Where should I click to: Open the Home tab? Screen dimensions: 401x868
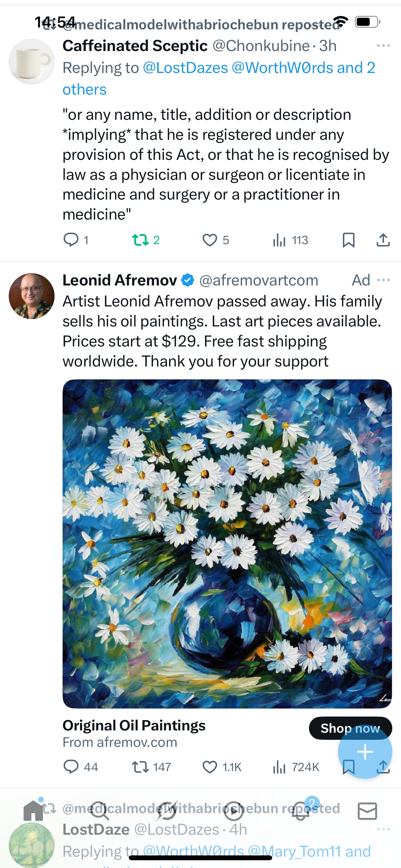[33, 811]
